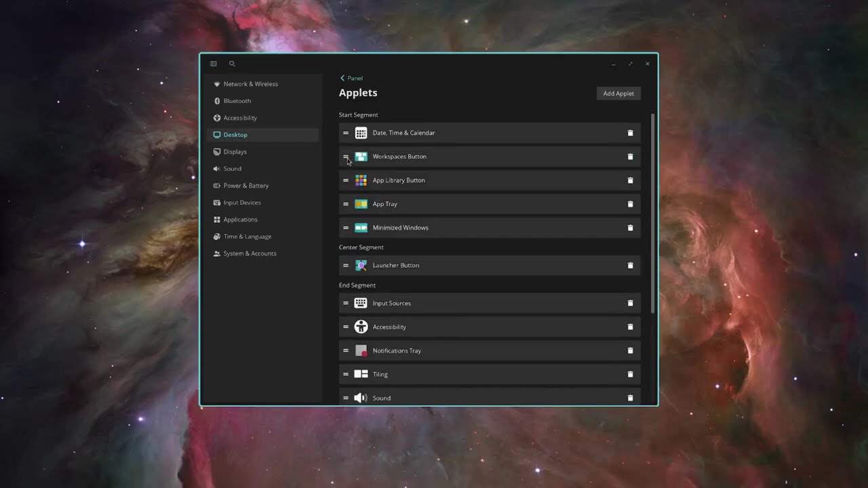Click the Tiling applet icon
The height and width of the screenshot is (488, 868).
[361, 374]
